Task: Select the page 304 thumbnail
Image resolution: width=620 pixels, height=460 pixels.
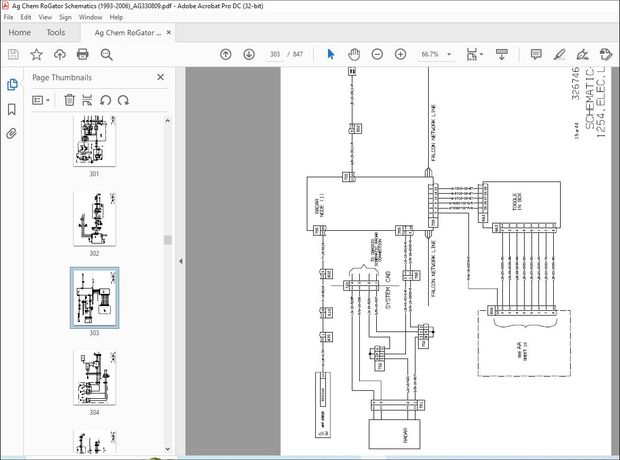Action: point(95,378)
